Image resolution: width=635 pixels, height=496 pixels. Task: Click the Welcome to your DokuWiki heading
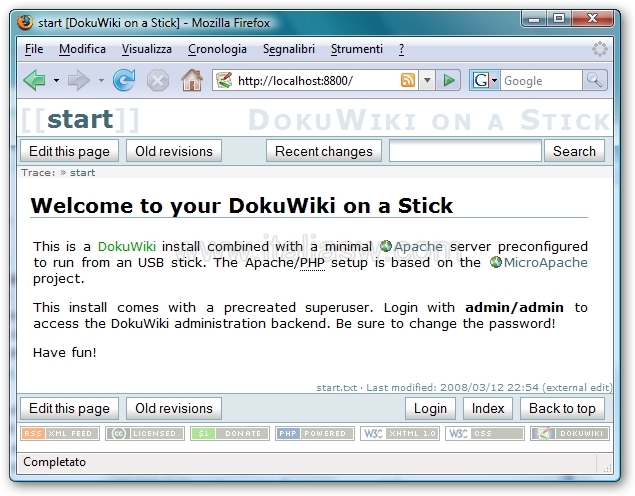point(241,206)
